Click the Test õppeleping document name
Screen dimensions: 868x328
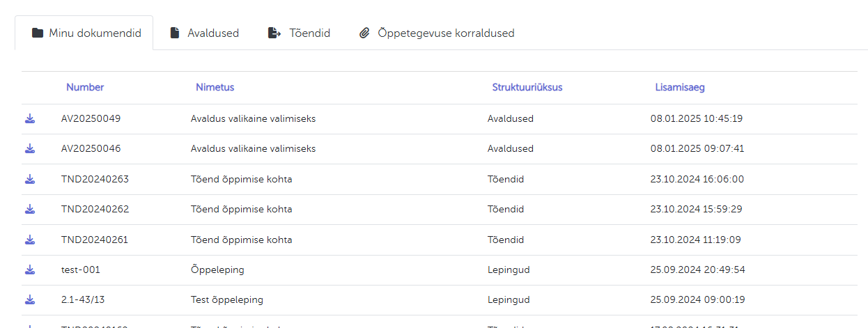(x=226, y=300)
